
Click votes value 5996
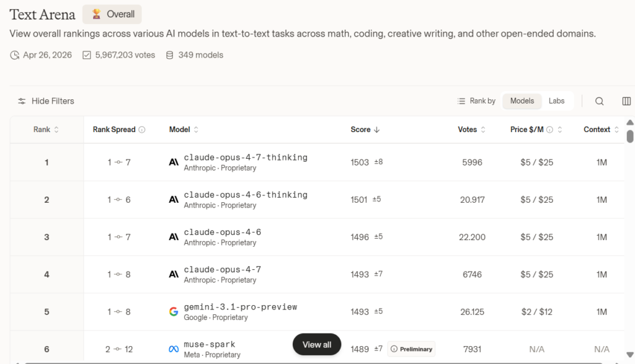coord(472,162)
